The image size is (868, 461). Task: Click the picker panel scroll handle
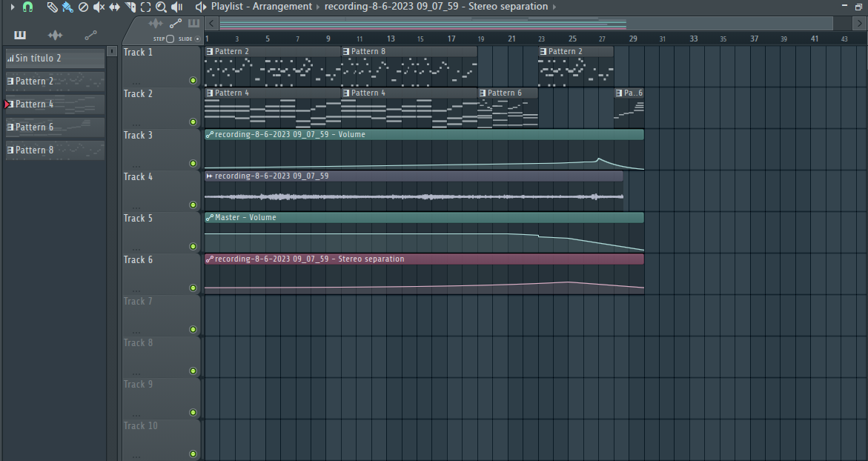pyautogui.click(x=112, y=51)
